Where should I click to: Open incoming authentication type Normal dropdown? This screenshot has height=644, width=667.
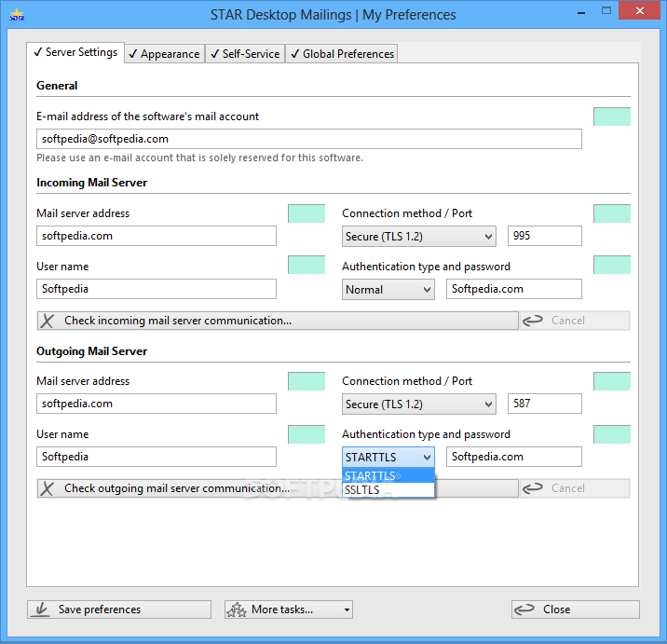[388, 290]
